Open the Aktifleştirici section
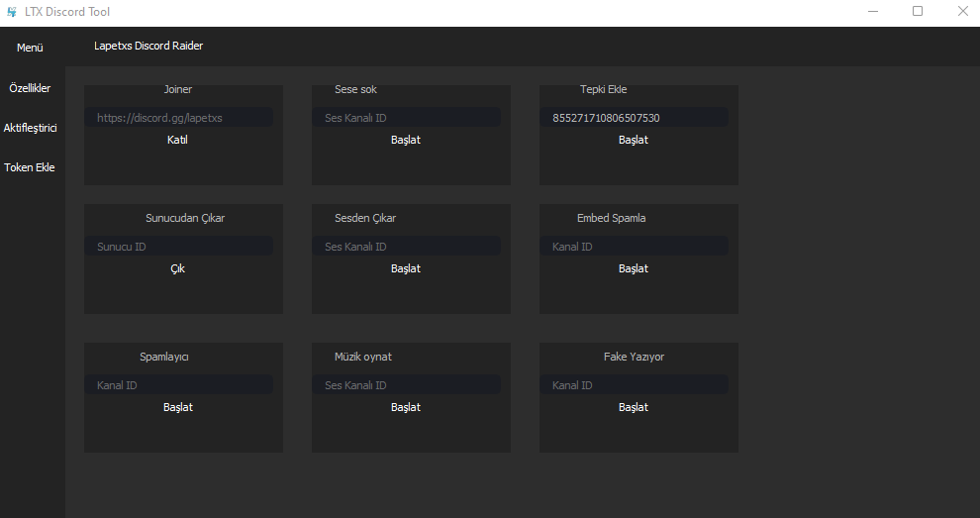980x518 pixels. coord(30,128)
